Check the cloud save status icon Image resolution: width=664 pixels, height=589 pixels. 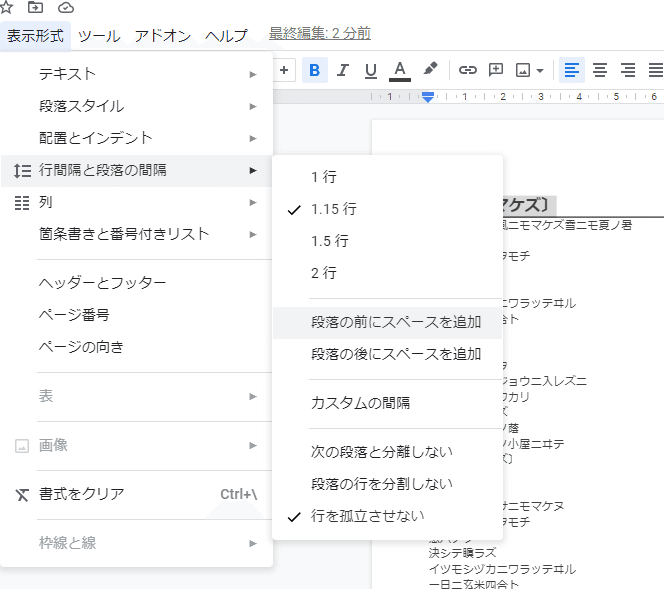click(66, 8)
